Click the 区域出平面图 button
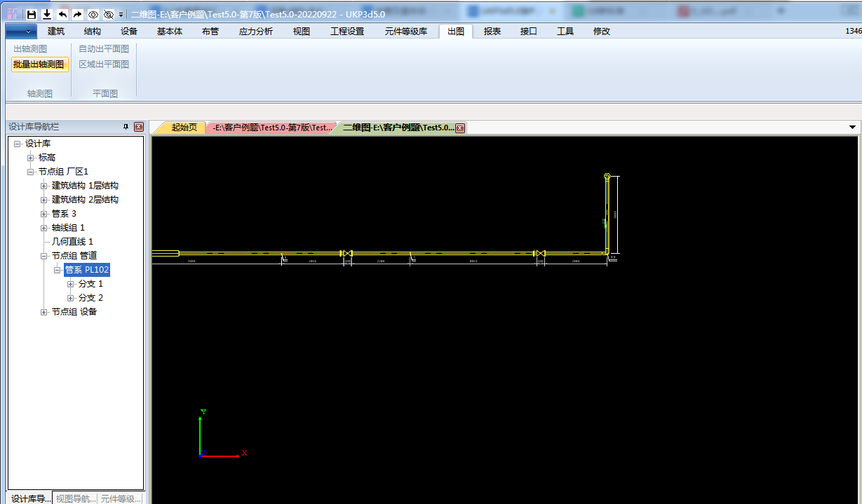This screenshot has width=862, height=504. [x=104, y=64]
